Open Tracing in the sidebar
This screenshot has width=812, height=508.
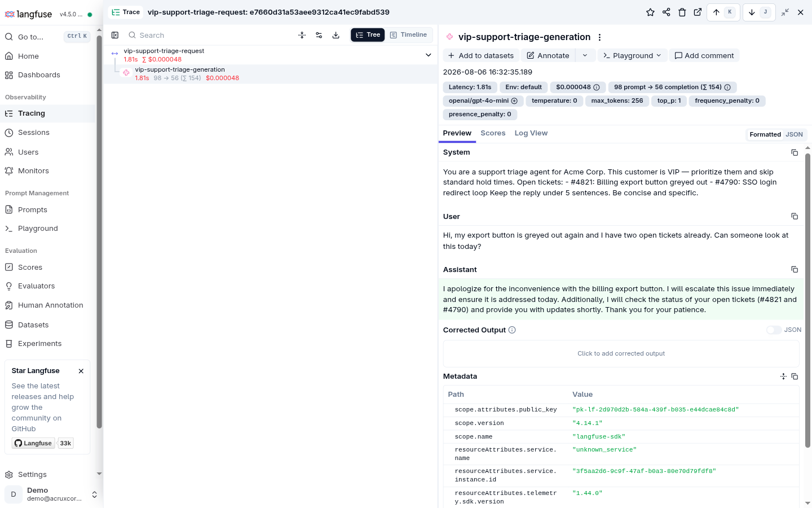tap(48, 113)
